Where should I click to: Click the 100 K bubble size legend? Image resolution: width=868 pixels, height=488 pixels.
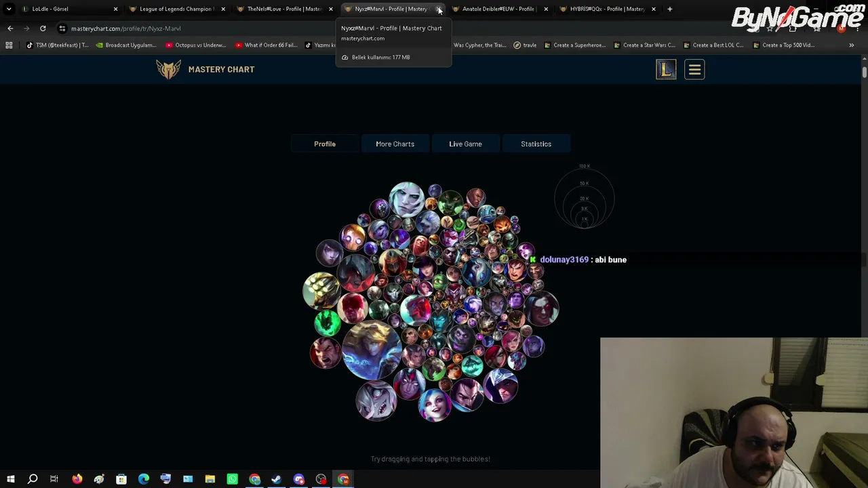click(x=585, y=166)
